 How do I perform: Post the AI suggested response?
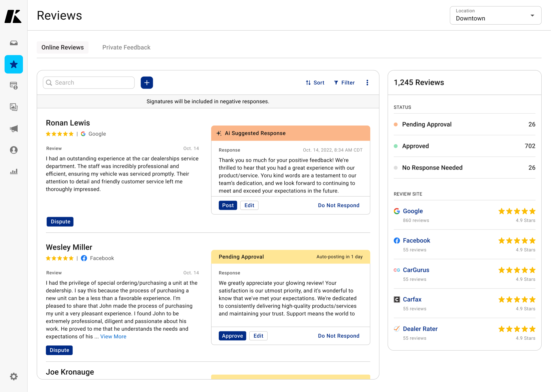point(228,205)
